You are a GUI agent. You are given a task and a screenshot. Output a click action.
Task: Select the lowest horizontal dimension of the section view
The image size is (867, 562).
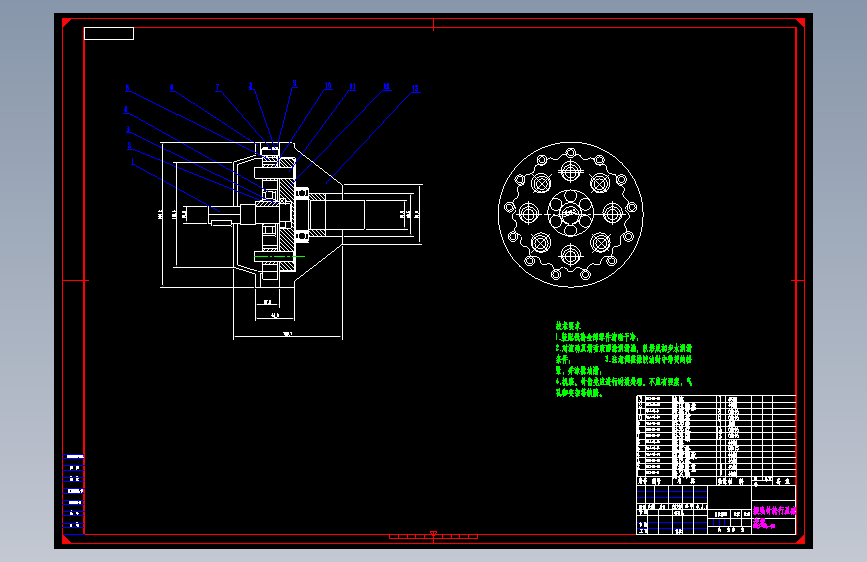coord(288,336)
